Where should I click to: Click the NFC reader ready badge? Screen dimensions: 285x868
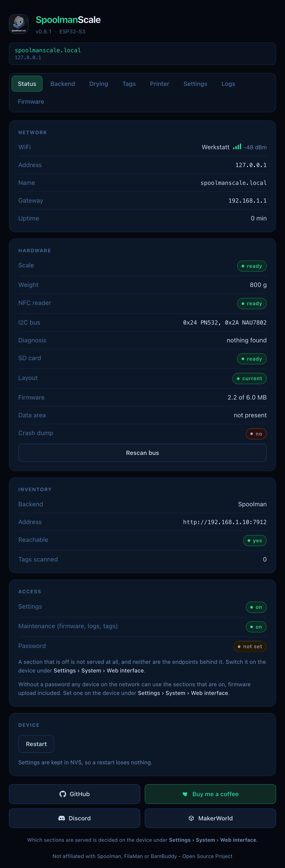252,303
